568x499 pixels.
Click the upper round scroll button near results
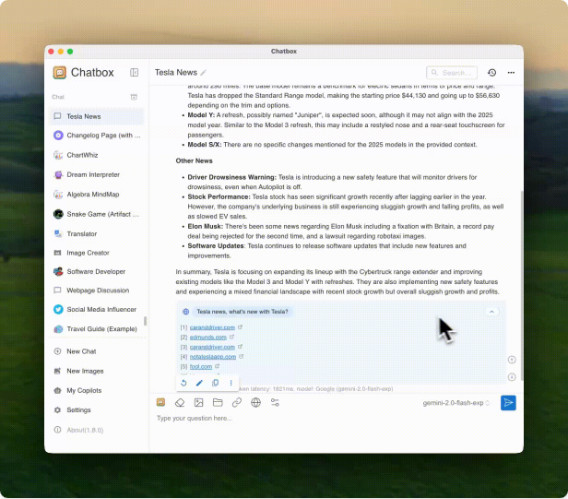point(511,360)
